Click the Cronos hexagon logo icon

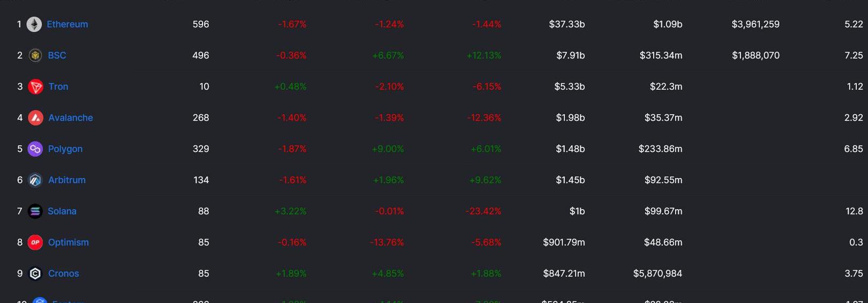[35, 273]
